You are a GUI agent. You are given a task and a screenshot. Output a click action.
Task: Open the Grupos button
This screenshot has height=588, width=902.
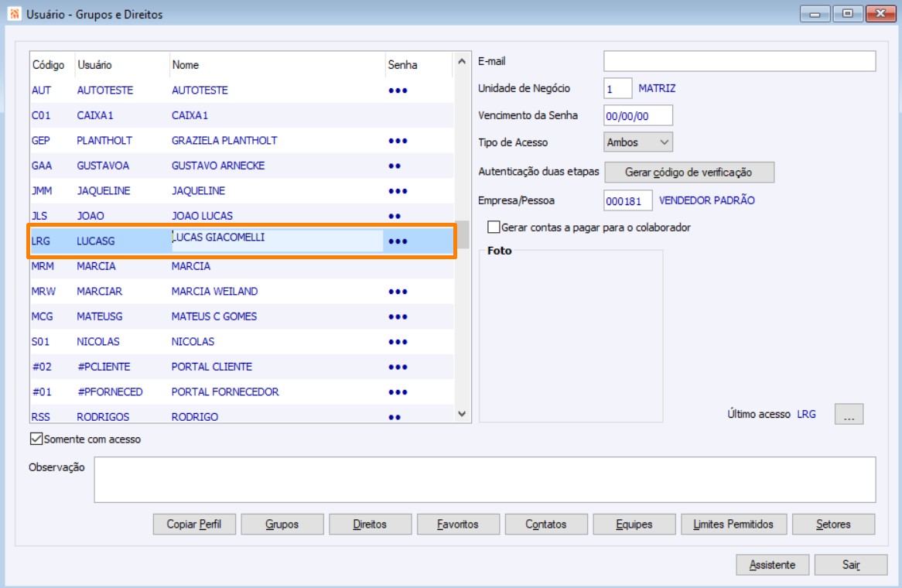click(x=282, y=524)
